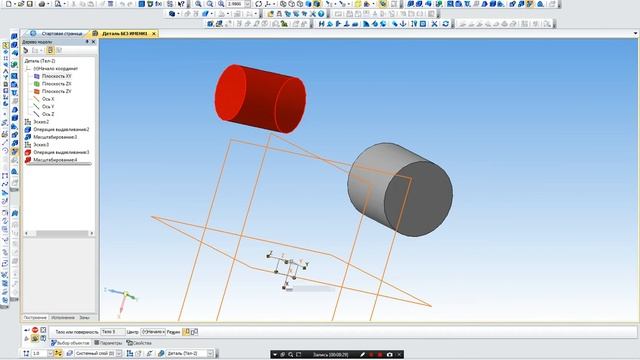640x360 pixels.
Task: Switch to the Деталь БЕЗ ИМЕНИ1 tab
Action: click(124, 33)
